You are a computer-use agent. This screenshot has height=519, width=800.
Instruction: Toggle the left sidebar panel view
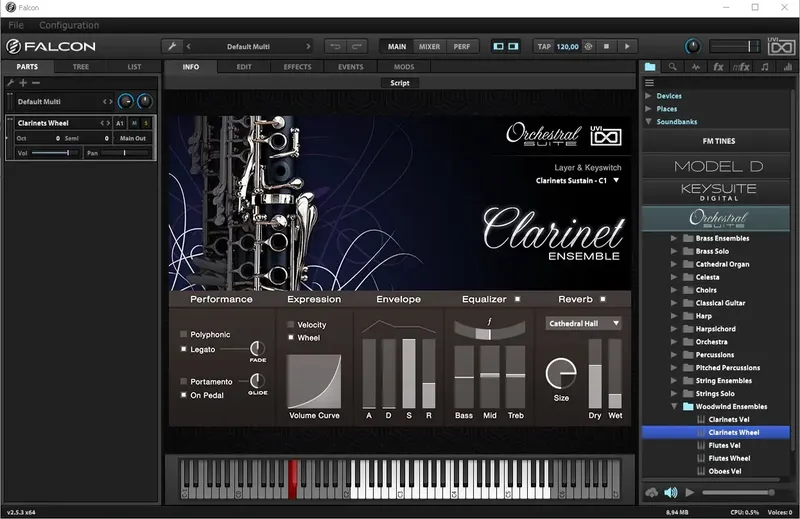[498, 46]
